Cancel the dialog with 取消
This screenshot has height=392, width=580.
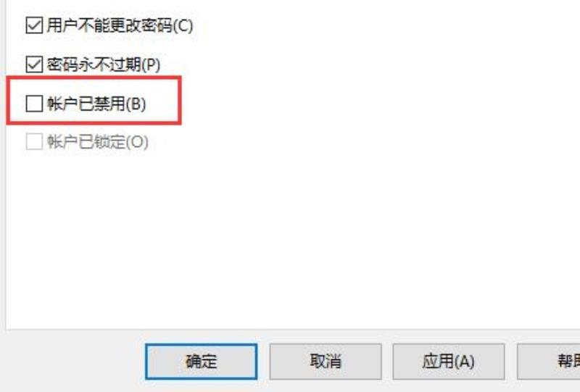[326, 362]
